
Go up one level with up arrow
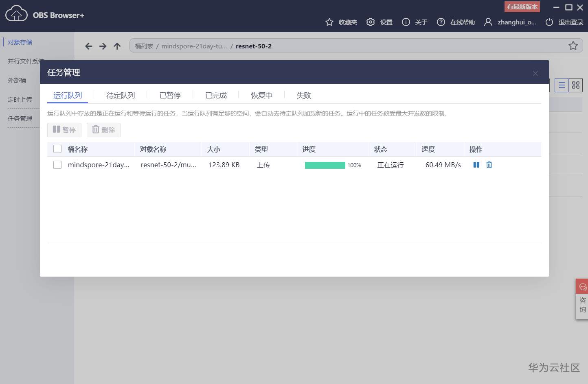coord(117,46)
